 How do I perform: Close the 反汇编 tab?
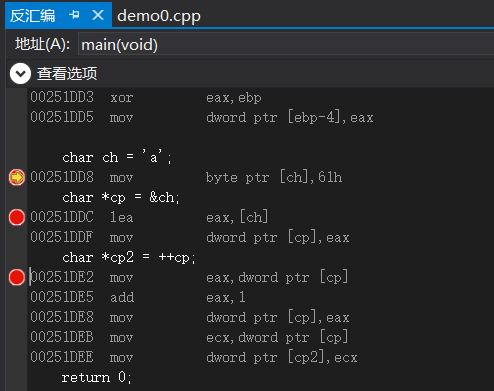[x=98, y=15]
